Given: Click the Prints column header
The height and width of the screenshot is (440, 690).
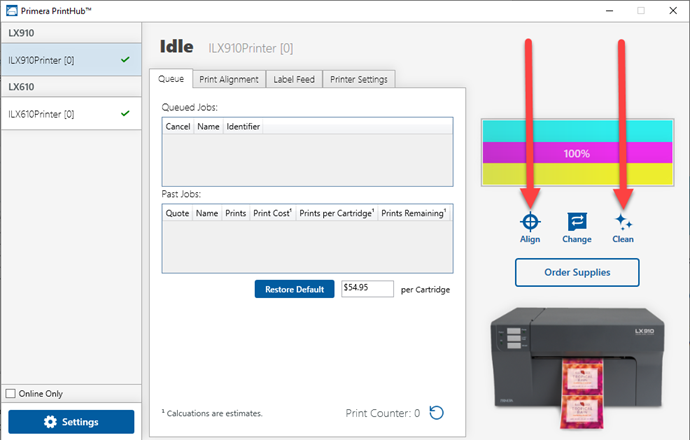Looking at the screenshot, I should (x=235, y=213).
